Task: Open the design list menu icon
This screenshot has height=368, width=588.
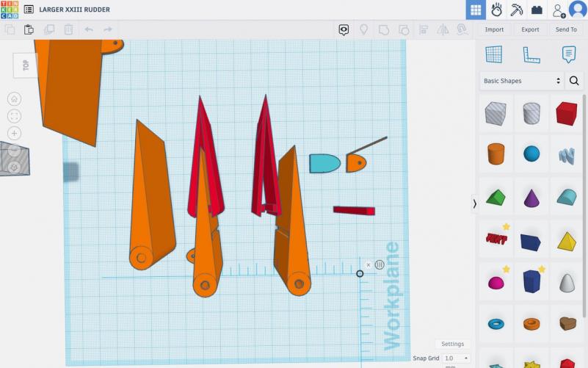Action: coord(29,10)
